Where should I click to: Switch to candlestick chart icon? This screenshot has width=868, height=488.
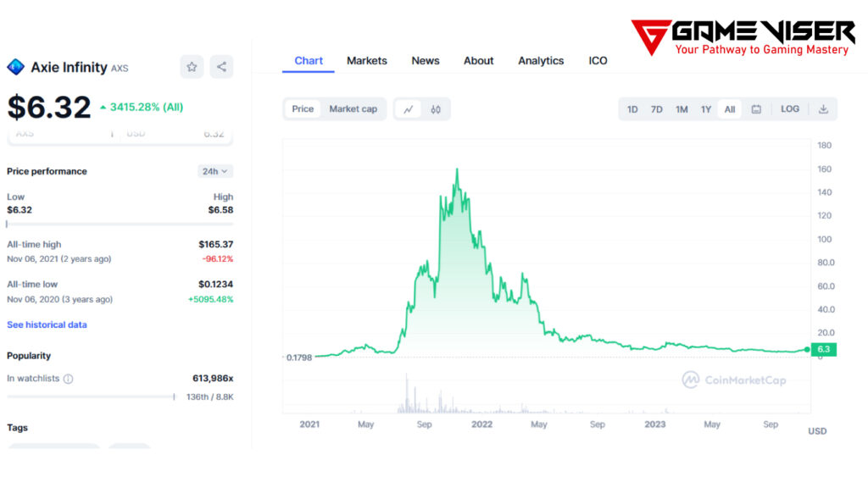pyautogui.click(x=436, y=109)
